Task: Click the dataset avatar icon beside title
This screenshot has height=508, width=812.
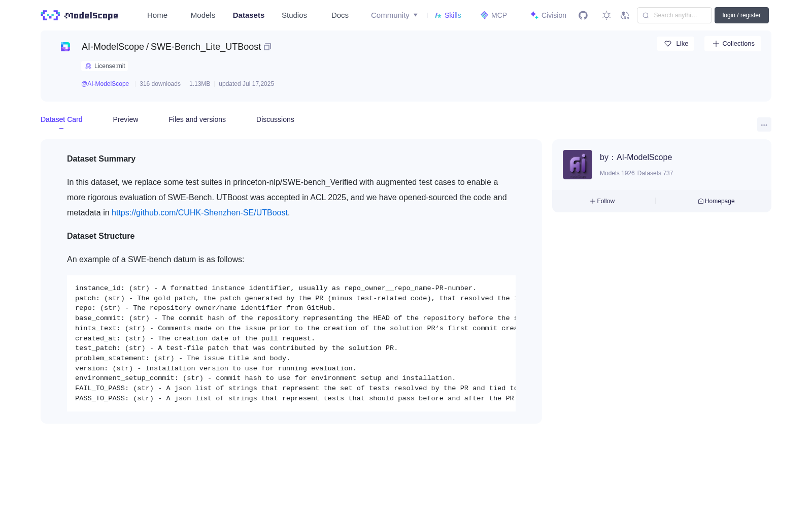Action: [x=65, y=47]
